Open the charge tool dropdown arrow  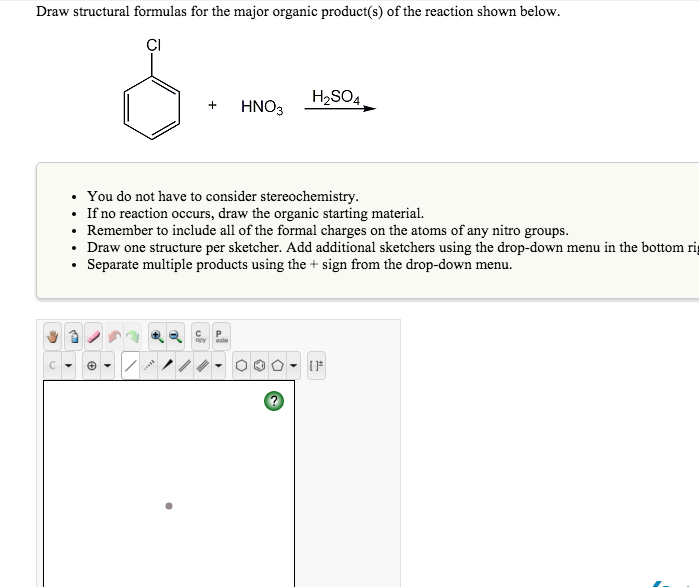107,365
